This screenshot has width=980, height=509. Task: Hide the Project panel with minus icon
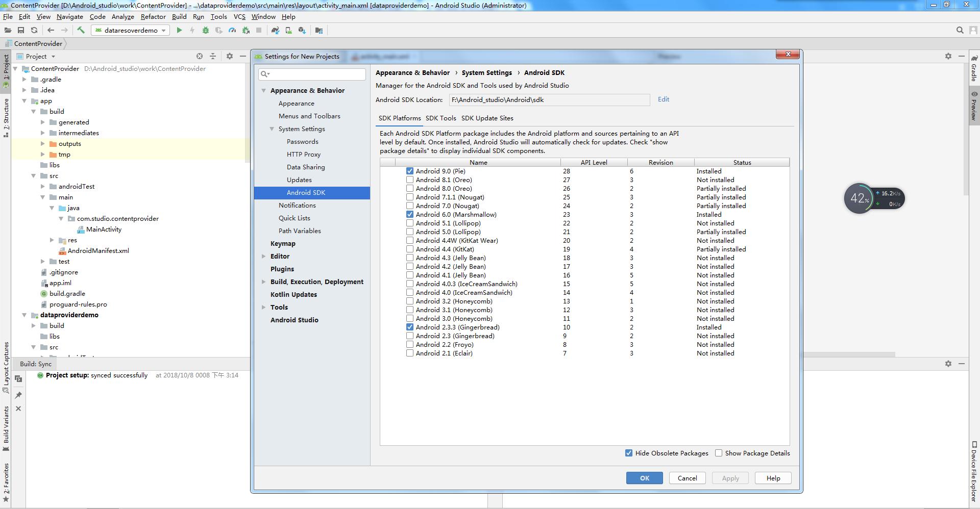coord(243,56)
